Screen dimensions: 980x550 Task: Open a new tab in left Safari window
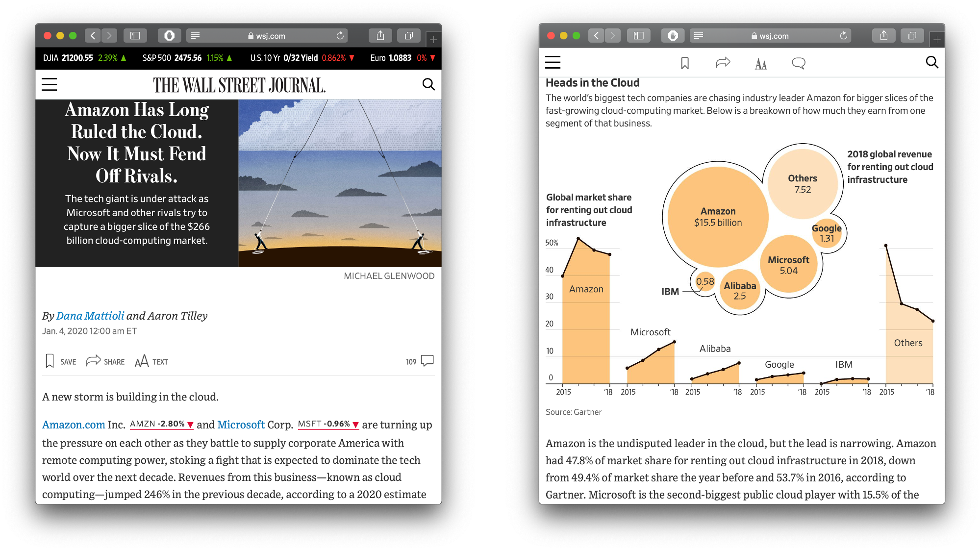(433, 40)
